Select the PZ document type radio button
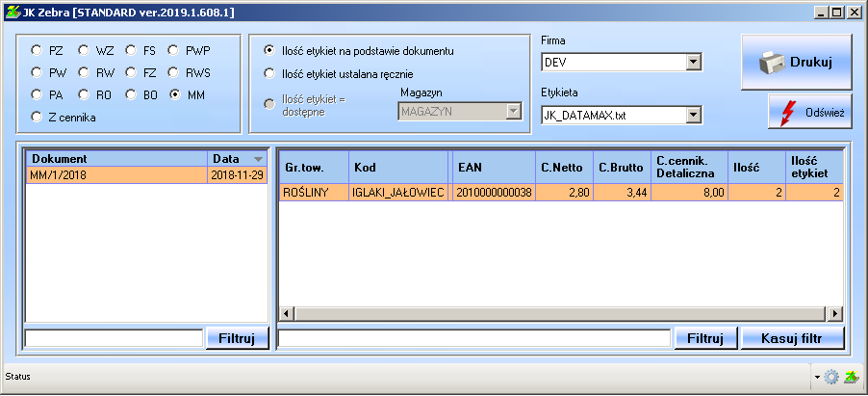The height and width of the screenshot is (396, 868). pos(37,50)
